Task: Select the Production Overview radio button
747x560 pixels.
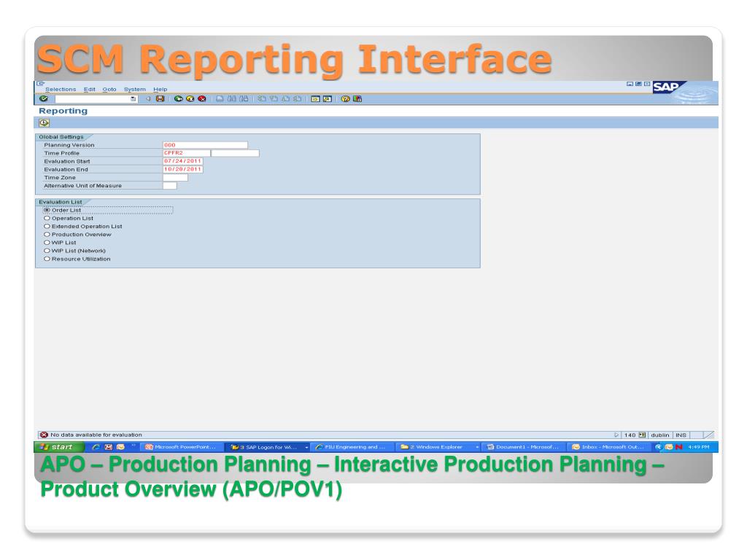Action: tap(47, 234)
